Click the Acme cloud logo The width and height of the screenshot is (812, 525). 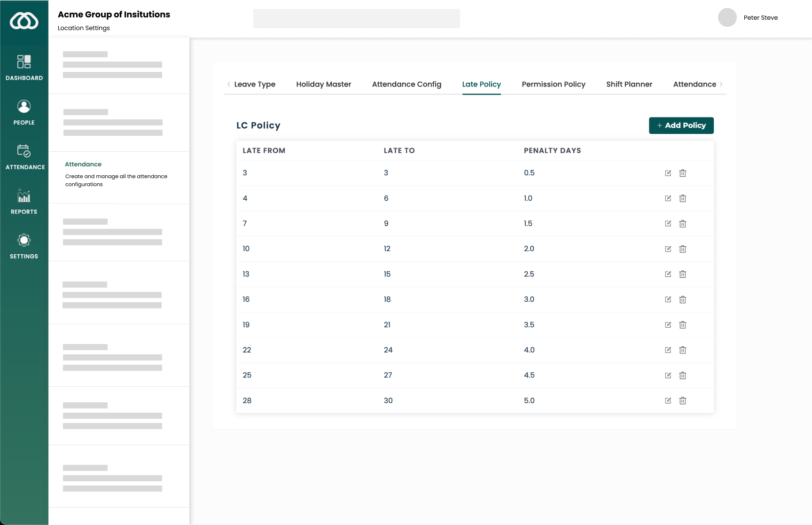(x=24, y=21)
